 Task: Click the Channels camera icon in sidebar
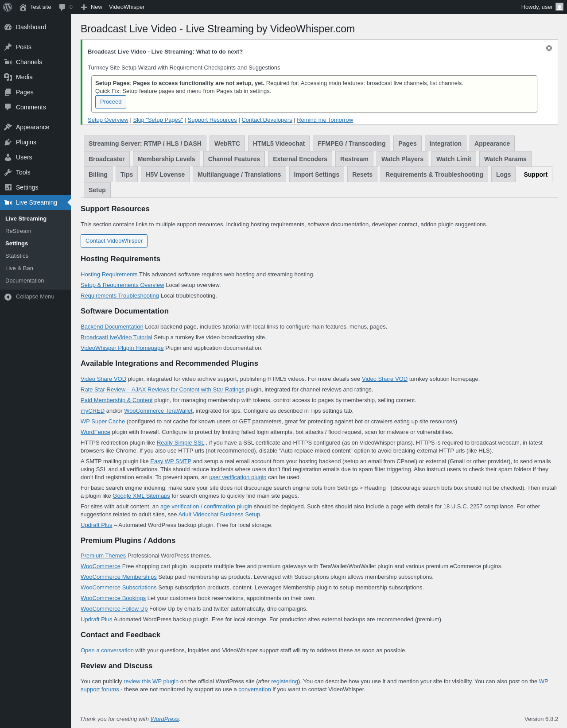tap(8, 62)
